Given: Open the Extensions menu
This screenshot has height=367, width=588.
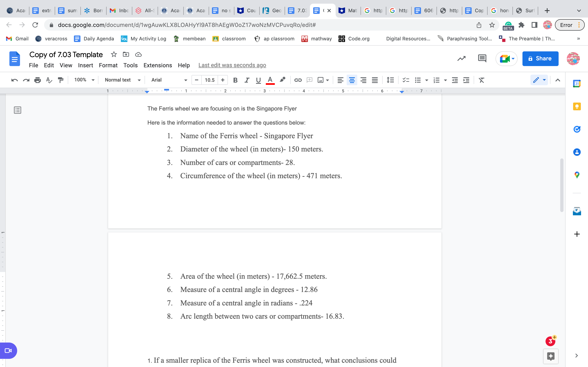Looking at the screenshot, I should coord(158,65).
